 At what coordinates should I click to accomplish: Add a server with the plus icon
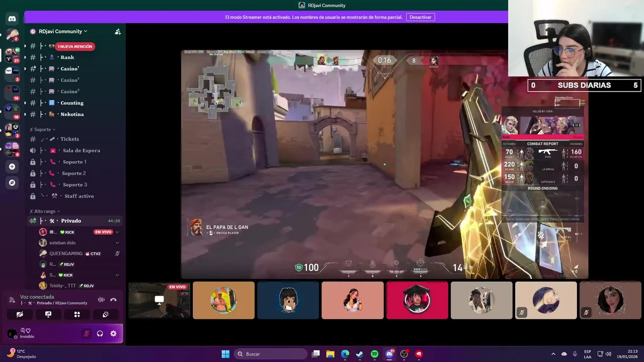pyautogui.click(x=12, y=166)
